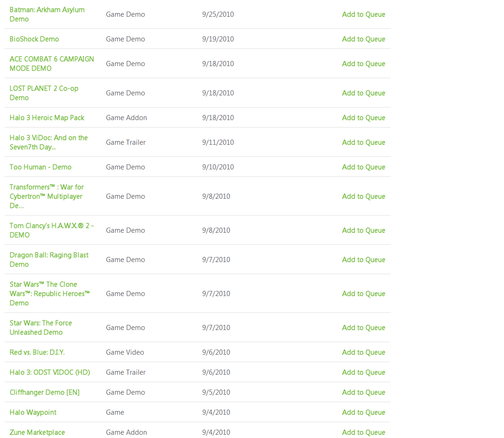
Task: Click Game Demo type in Dragon Ball row
Action: pos(126,260)
